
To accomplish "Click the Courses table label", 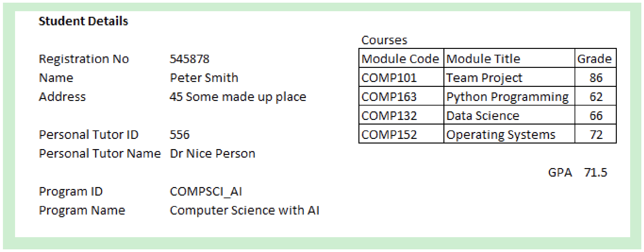I will click(384, 40).
